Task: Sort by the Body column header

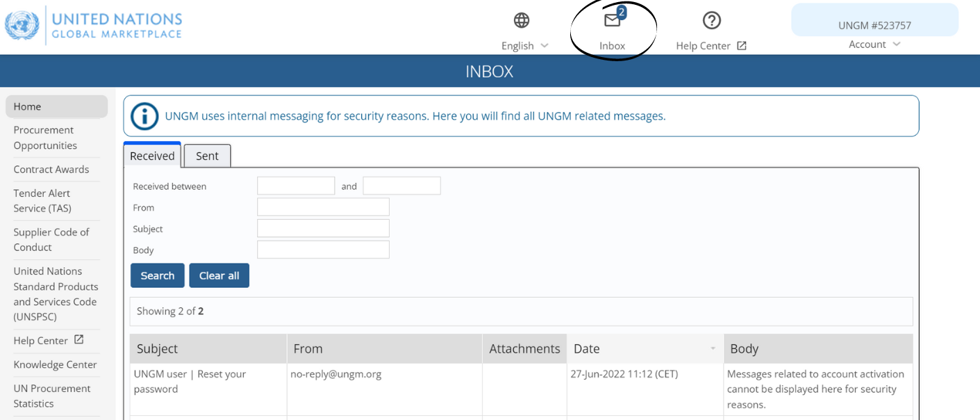Action: tap(818, 349)
